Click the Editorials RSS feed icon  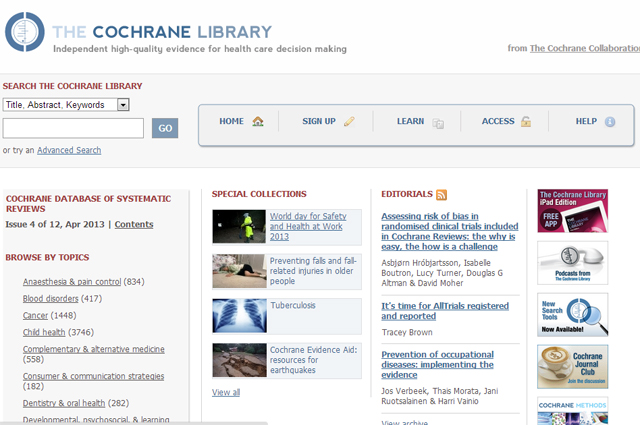(442, 195)
